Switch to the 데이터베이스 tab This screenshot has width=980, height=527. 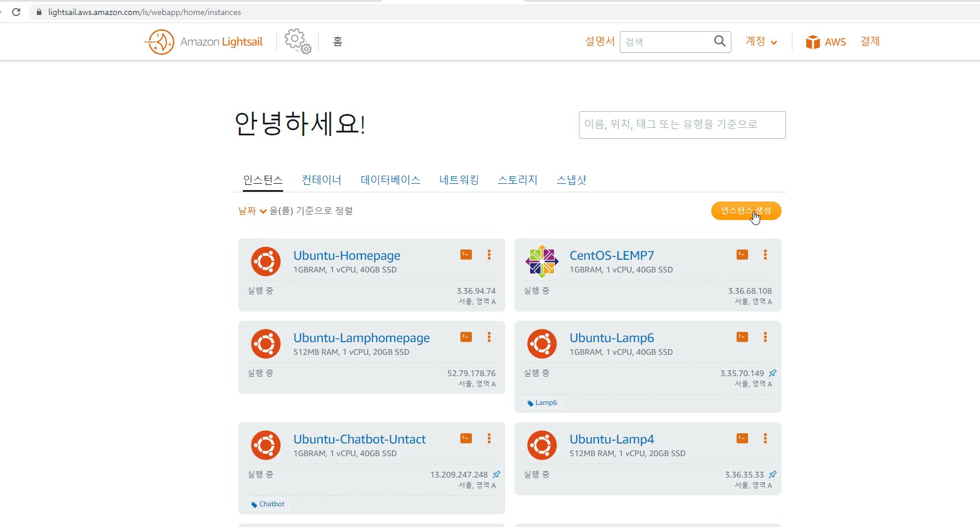tap(391, 180)
